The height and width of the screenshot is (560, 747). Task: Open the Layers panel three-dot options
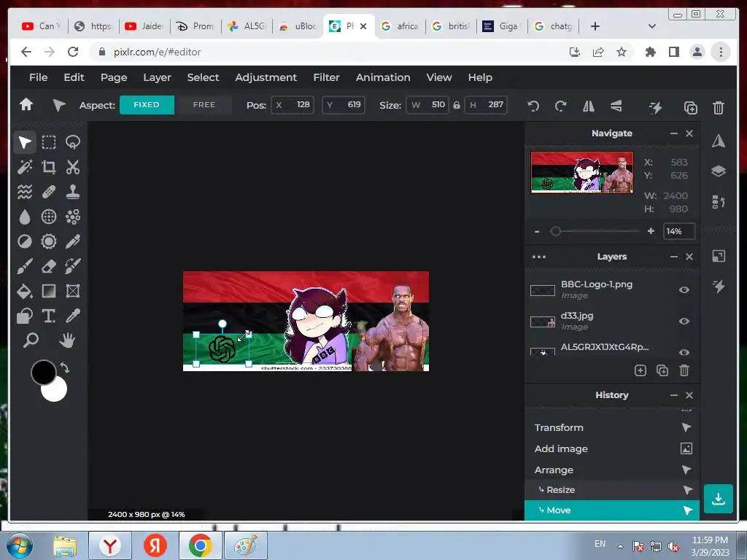point(539,257)
